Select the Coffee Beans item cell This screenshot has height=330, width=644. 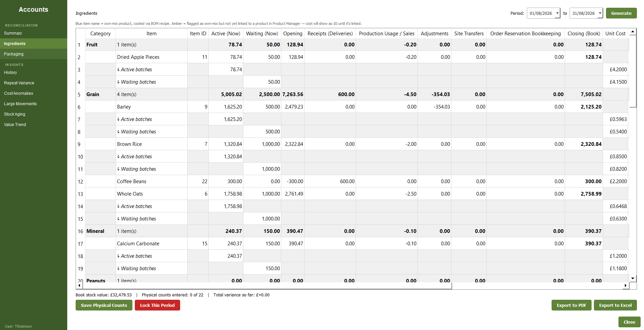tap(151, 181)
